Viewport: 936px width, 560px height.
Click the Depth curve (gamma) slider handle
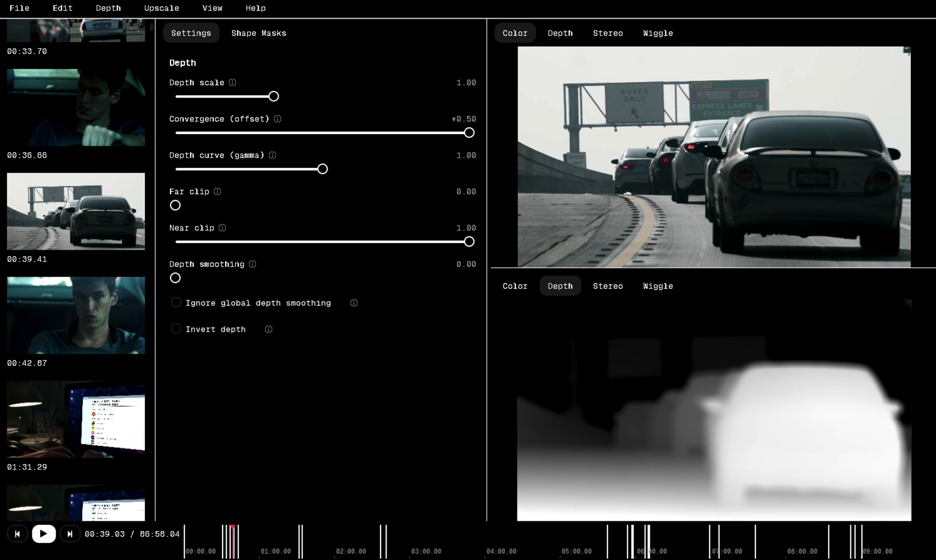coord(323,169)
